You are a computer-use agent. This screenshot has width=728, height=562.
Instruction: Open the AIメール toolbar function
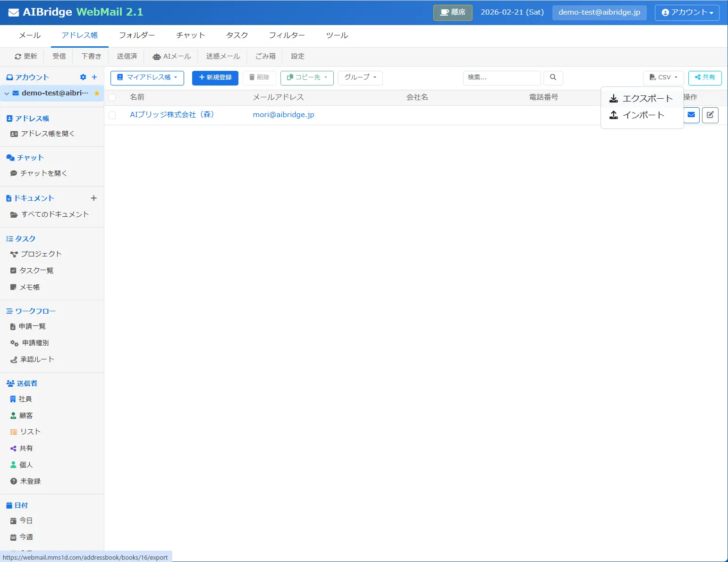tap(171, 56)
